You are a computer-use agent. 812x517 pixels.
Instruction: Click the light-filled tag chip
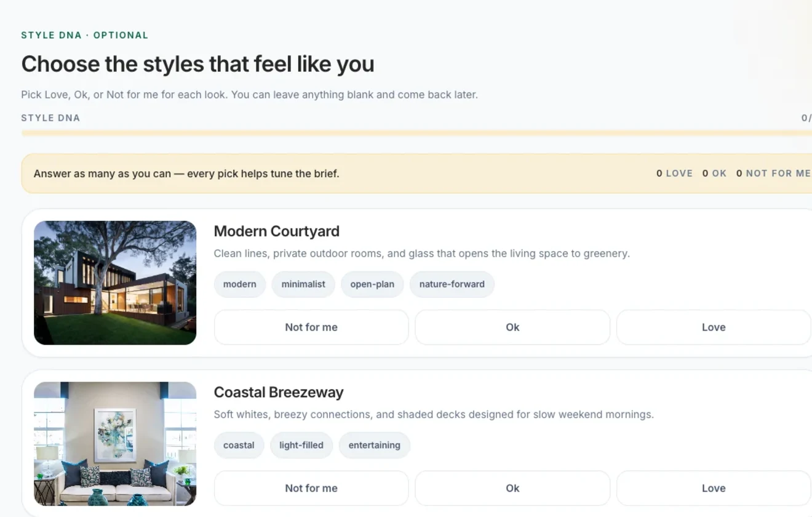(x=301, y=446)
